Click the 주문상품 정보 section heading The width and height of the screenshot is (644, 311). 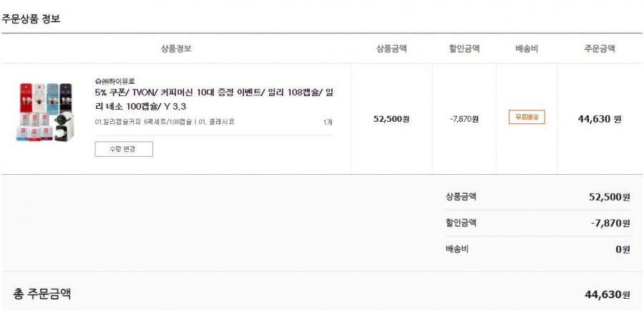(31, 19)
